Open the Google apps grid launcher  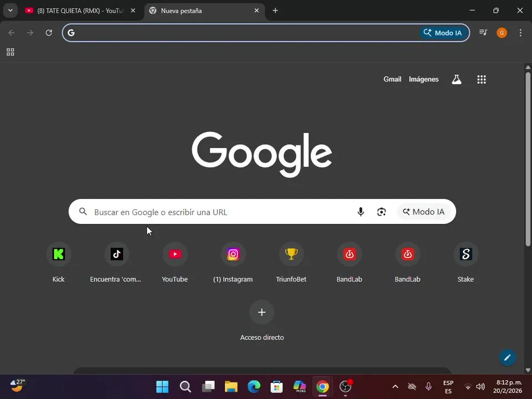(482, 79)
